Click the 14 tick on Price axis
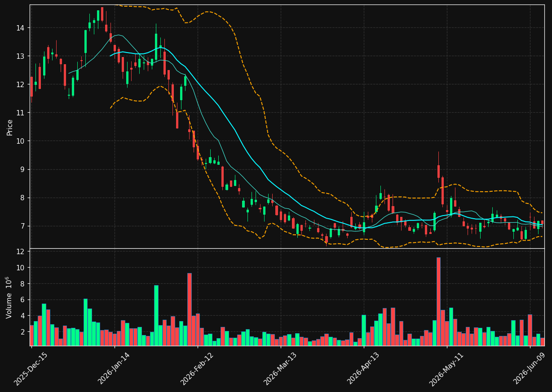The image size is (552, 392). [22, 28]
